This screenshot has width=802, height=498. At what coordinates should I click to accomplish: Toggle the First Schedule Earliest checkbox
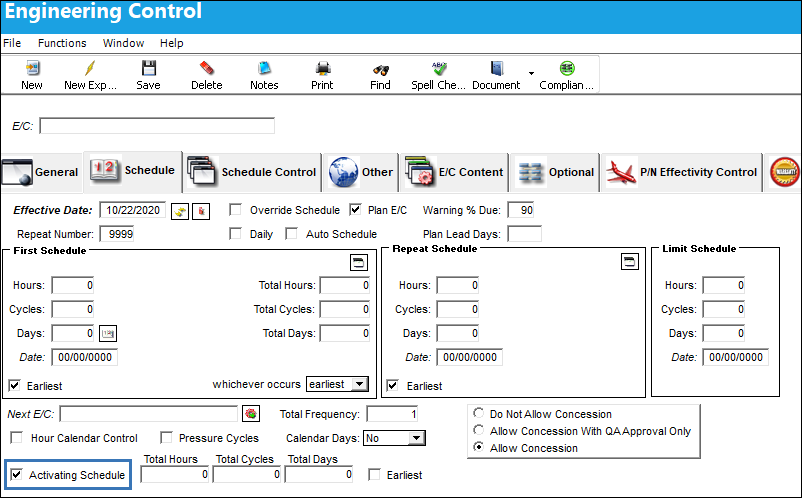15,386
